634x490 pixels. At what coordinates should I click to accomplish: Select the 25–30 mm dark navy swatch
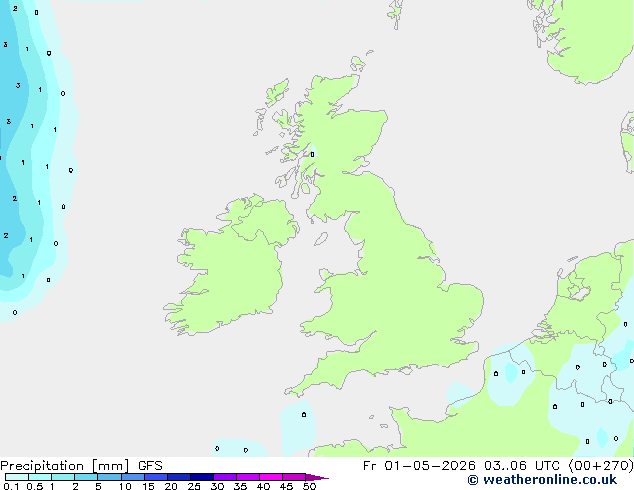[x=202, y=477]
